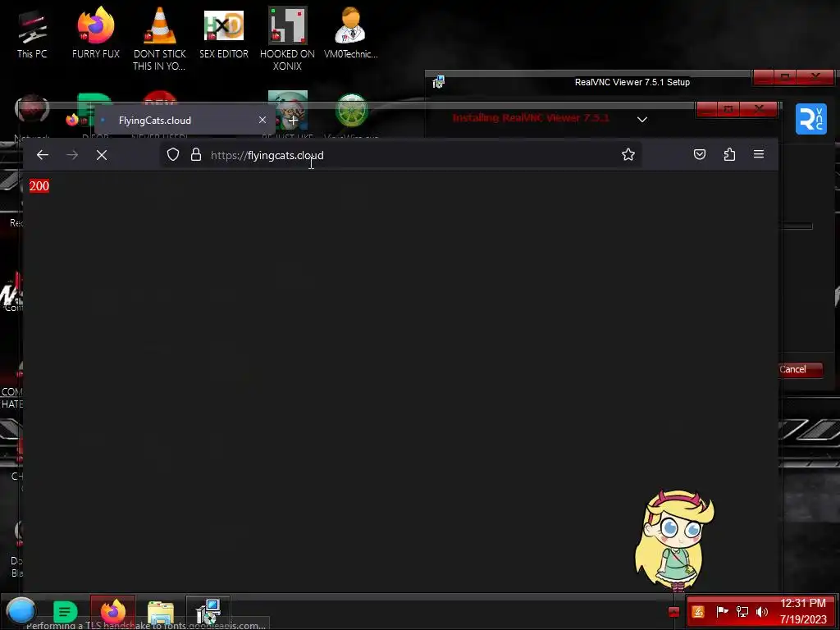
Task: Switch to the setup installer taskbar item
Action: (208, 610)
